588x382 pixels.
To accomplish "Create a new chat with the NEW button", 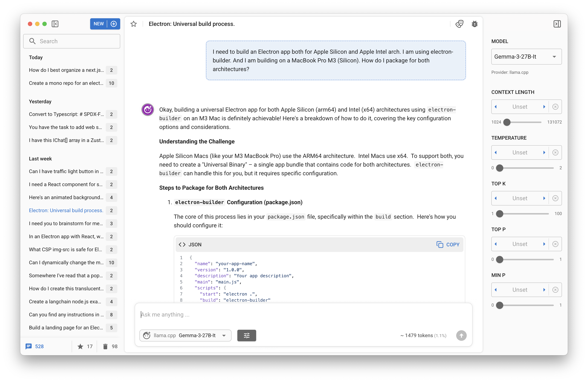I will pos(99,24).
